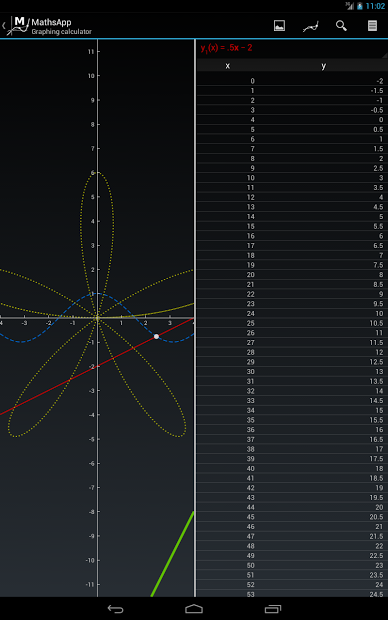This screenshot has width=388, height=620.
Task: Tap the Android back navigation button
Action: (x=115, y=609)
